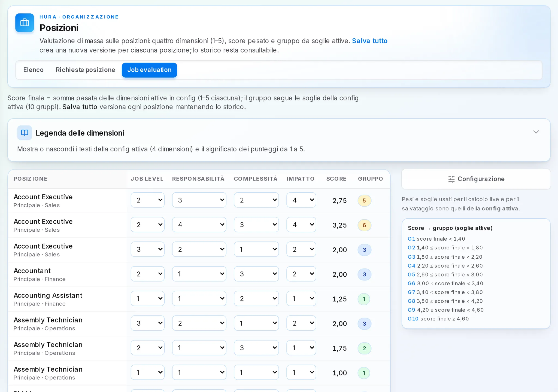Open Impatto dropdown in the 3,25 score row
This screenshot has width=558, height=392.
pyautogui.click(x=301, y=225)
